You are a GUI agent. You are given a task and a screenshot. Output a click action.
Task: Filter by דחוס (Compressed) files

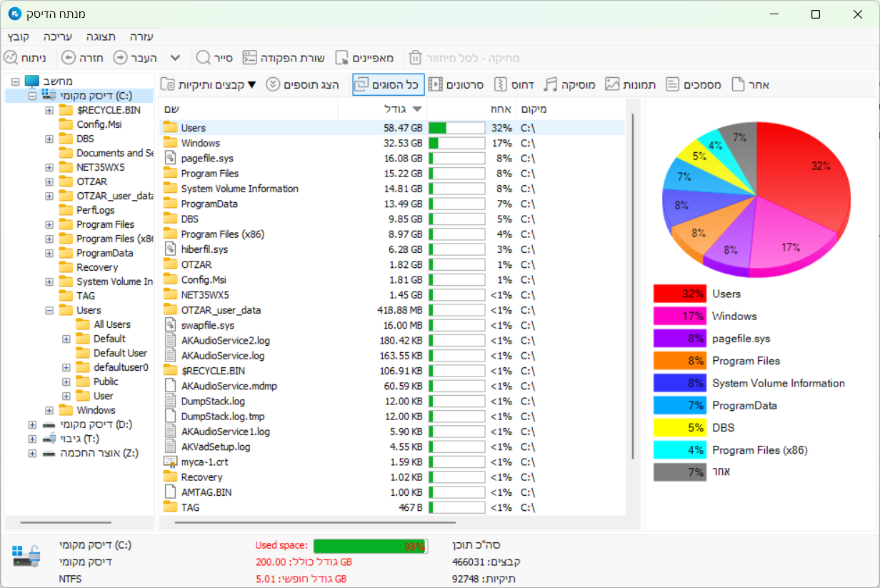[x=514, y=85]
